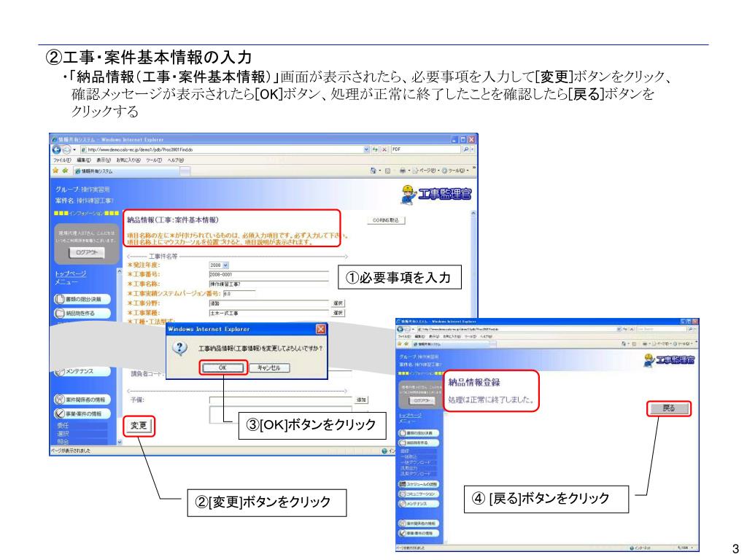The width and height of the screenshot is (747, 560).
Task: Click the システムバージョン番号 input showing 6.0
Action: (x=239, y=294)
